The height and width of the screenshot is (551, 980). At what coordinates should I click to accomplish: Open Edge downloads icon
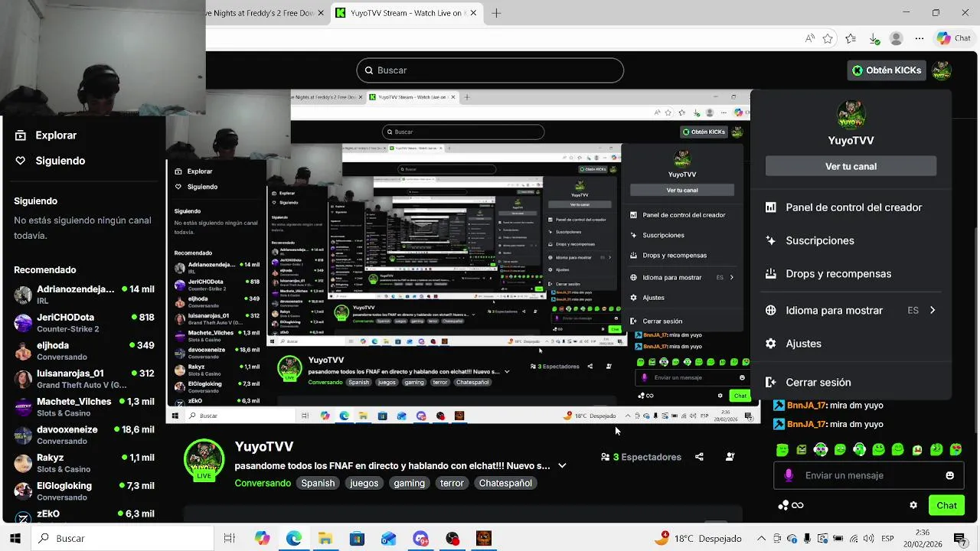click(x=874, y=38)
